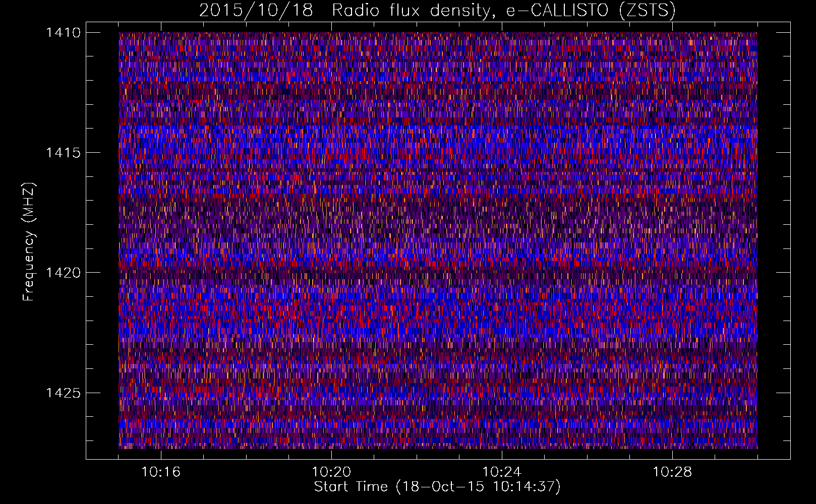Screen dimensions: 816x504
Task: Click the 1420 frequency tick label
Action: 63,273
